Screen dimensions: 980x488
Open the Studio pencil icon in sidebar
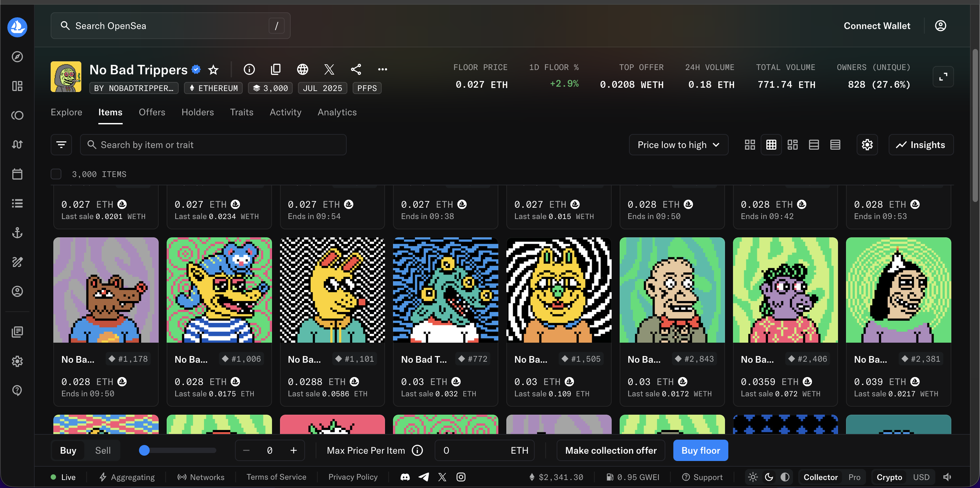click(x=17, y=262)
